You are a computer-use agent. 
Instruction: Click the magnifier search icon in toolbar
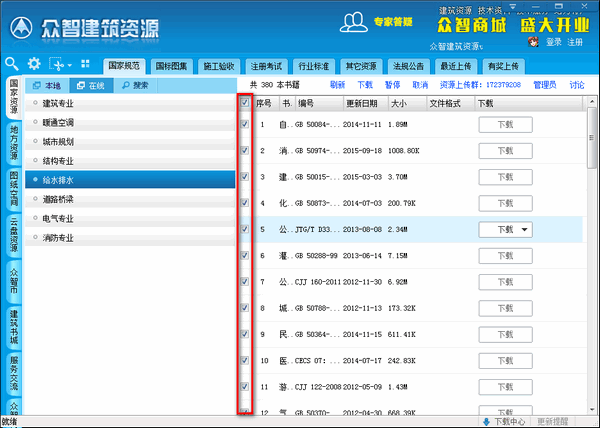pos(13,63)
